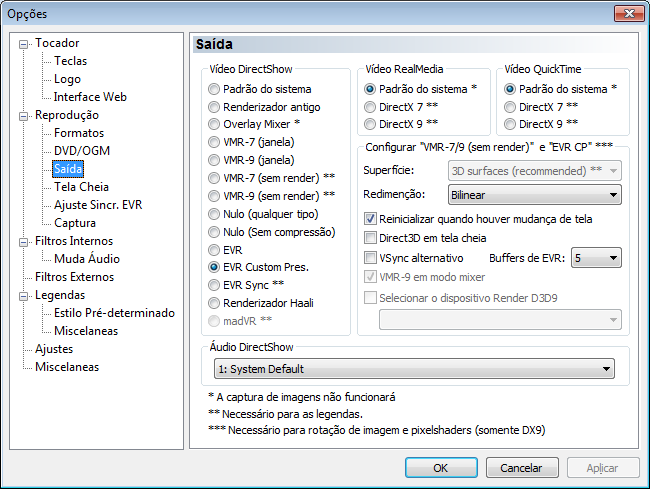Image resolution: width=650 pixels, height=489 pixels.
Task: Open Miscelaneas under Legendas
Action: 86,331
